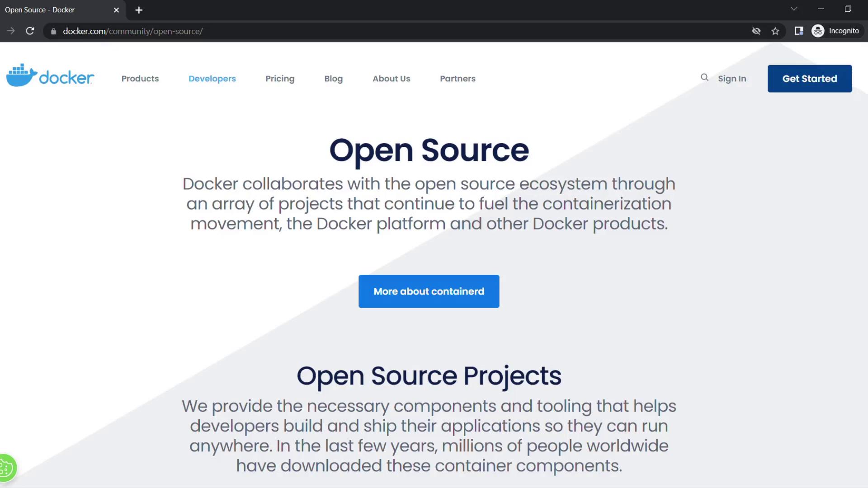Bookmark this page with star icon
Screen dimensions: 868x488
775,31
